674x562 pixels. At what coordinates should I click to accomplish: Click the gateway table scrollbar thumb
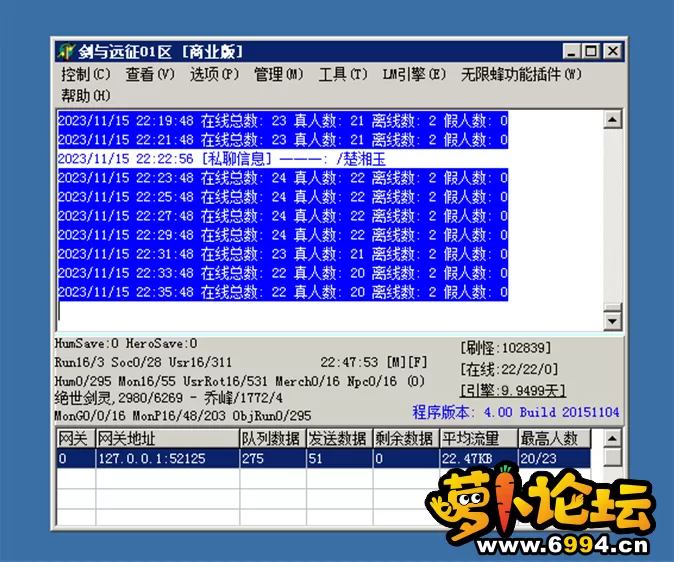(x=613, y=457)
